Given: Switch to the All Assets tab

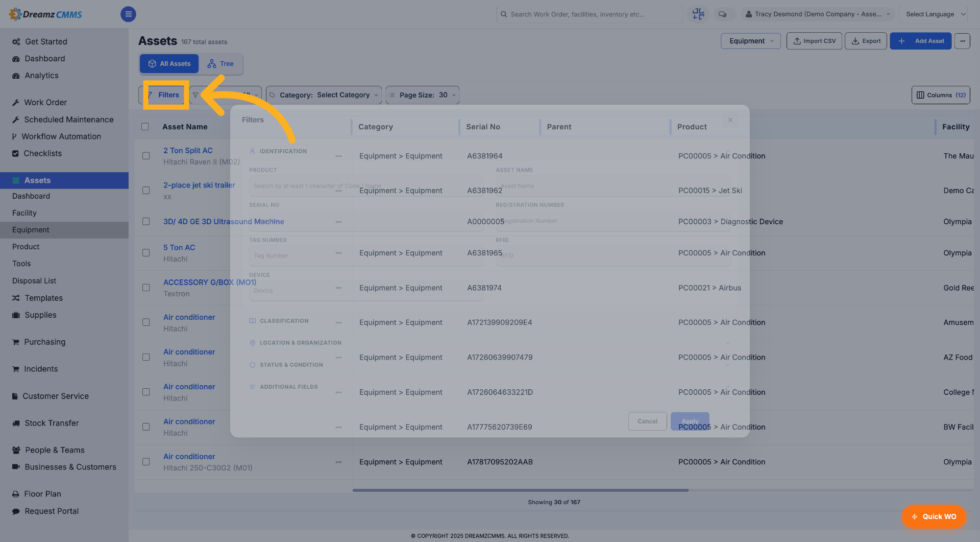Looking at the screenshot, I should click(x=169, y=64).
